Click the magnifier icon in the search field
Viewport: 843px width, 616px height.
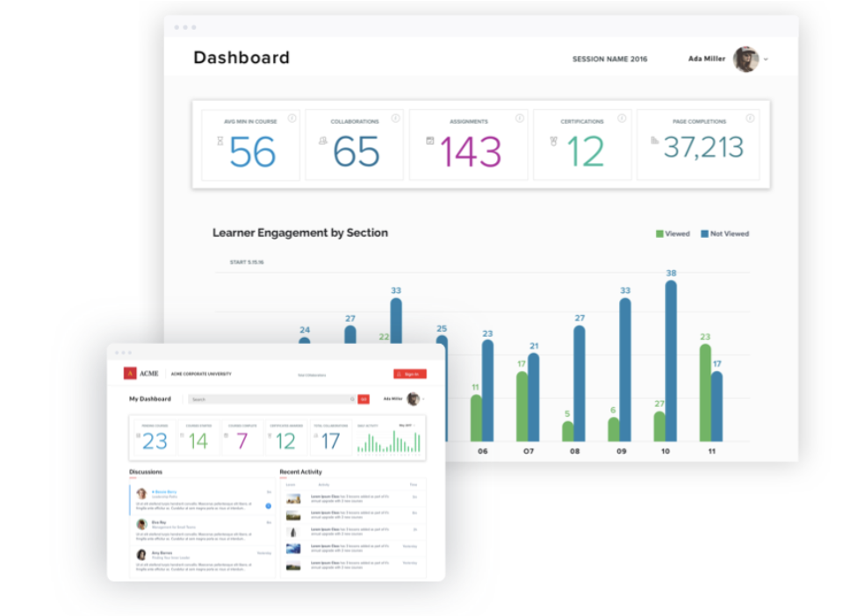point(352,399)
